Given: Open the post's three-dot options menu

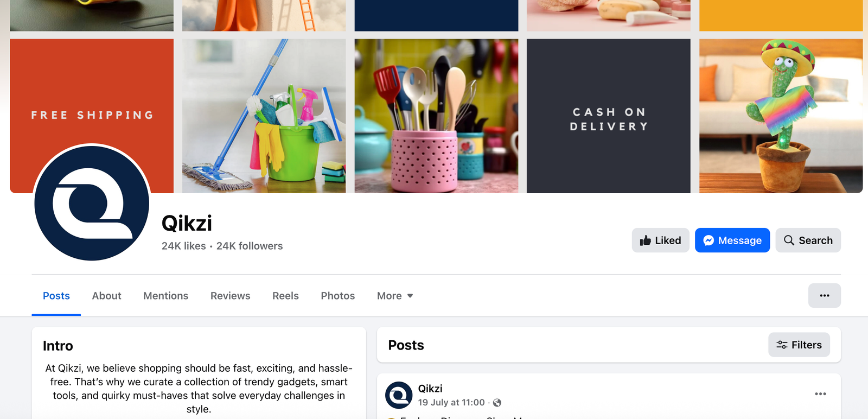Looking at the screenshot, I should 820,394.
